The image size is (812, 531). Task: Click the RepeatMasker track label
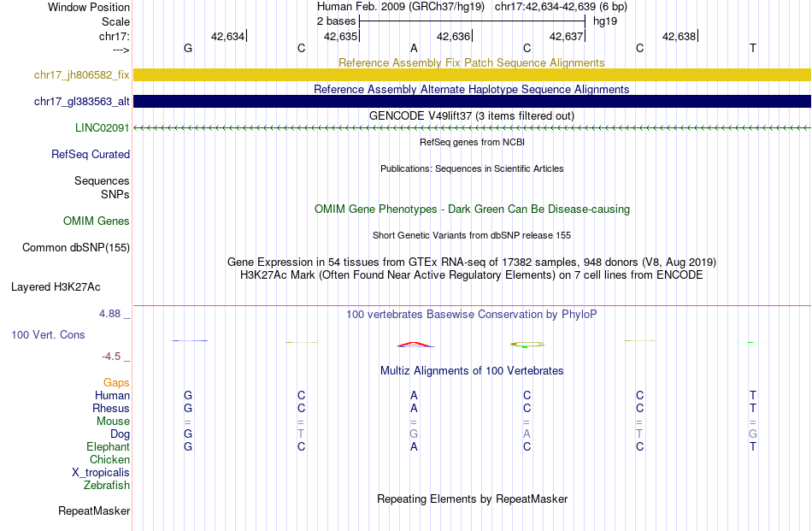(94, 510)
